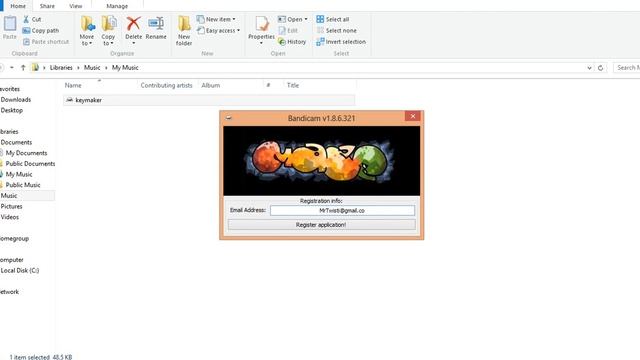Viewport: 640px width, 360px height.
Task: Click Libraries in the address path
Action: coord(61,68)
